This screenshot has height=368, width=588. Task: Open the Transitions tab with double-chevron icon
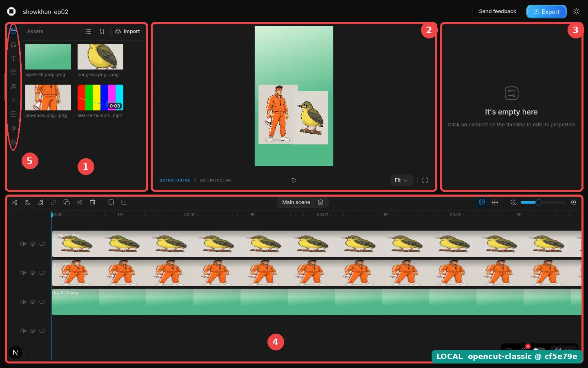(13, 100)
